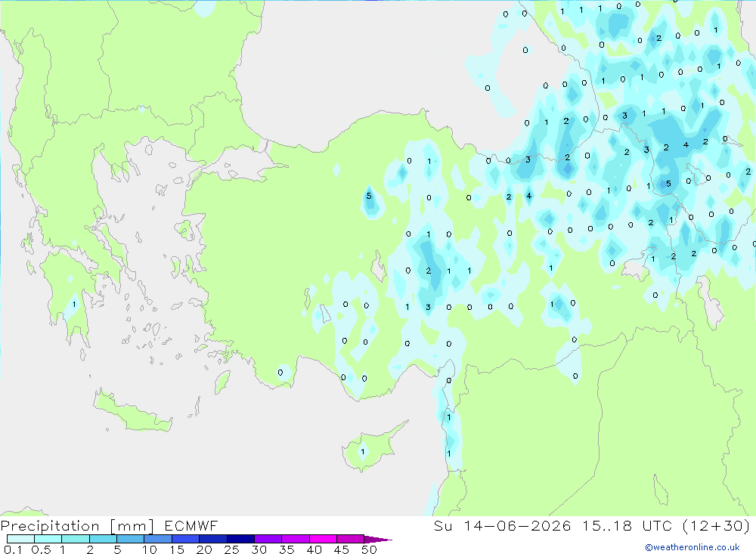Select the 2–5 mm legend color swatch

click(x=103, y=539)
